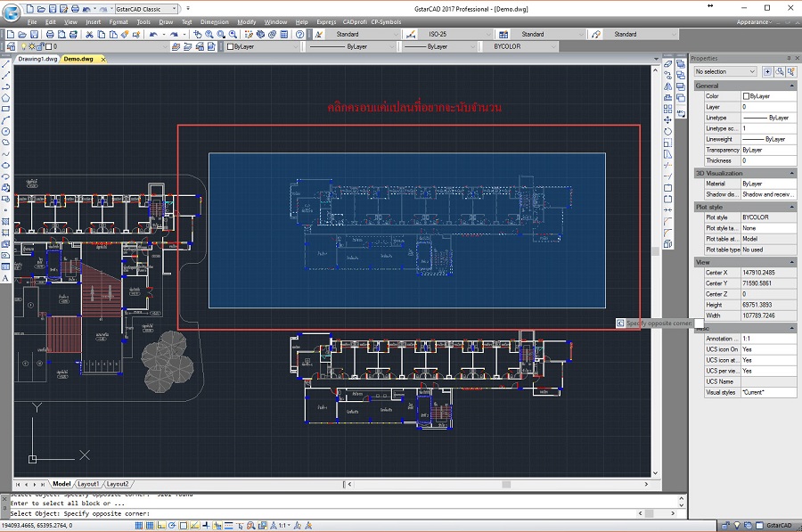The height and width of the screenshot is (532, 802).
Task: Toggle Object Snap in status bar
Action: point(184,526)
